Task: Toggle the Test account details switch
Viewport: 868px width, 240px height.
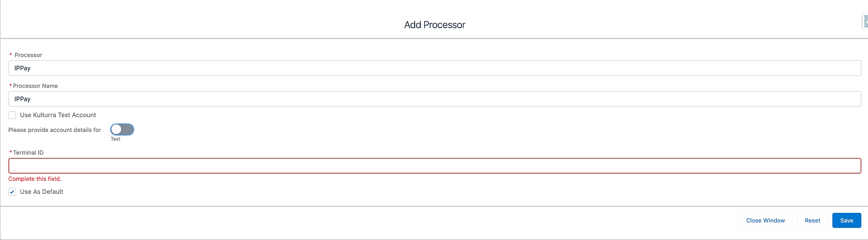Action: 122,129
